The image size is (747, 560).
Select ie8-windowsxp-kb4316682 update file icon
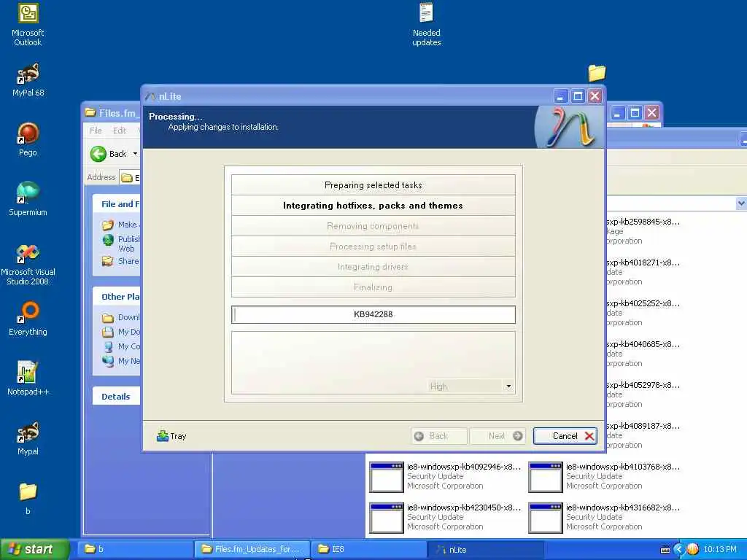[x=546, y=518]
